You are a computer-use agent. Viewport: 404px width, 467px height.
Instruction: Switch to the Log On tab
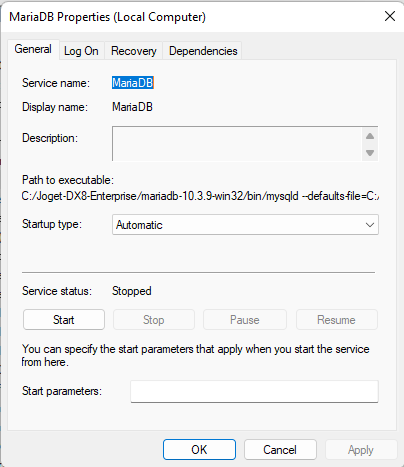(x=81, y=51)
